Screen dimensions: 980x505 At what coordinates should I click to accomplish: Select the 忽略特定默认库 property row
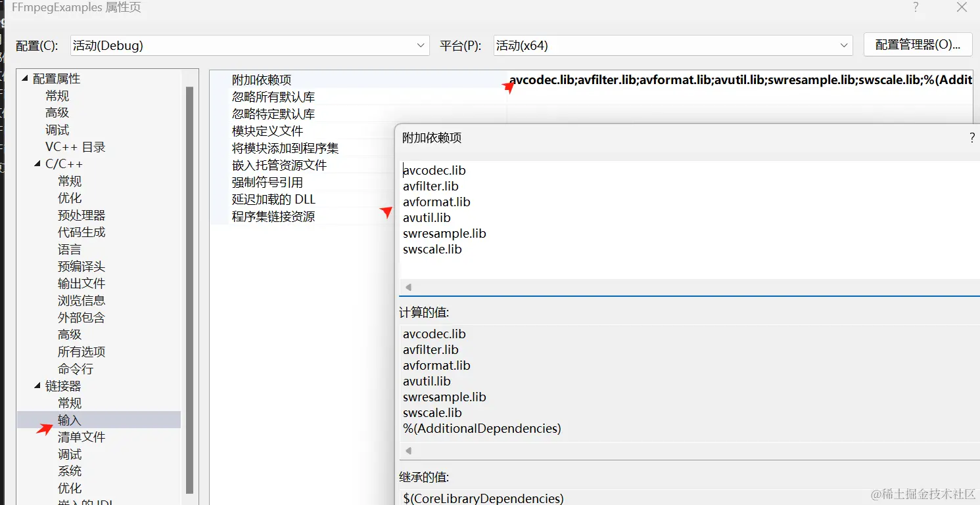pyautogui.click(x=273, y=114)
